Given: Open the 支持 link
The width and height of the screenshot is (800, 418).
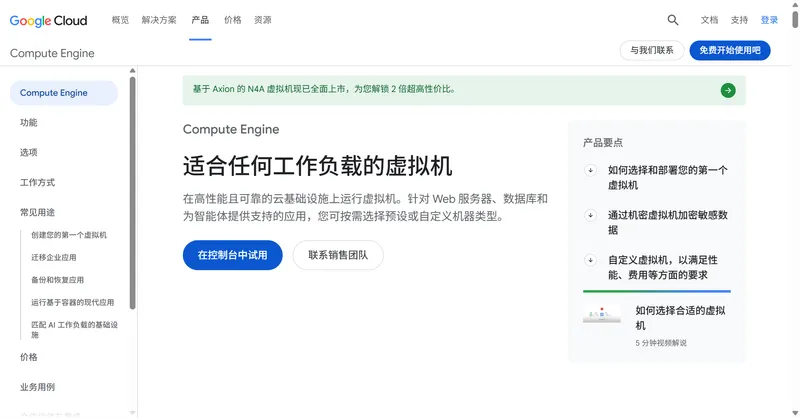Looking at the screenshot, I should click(739, 20).
